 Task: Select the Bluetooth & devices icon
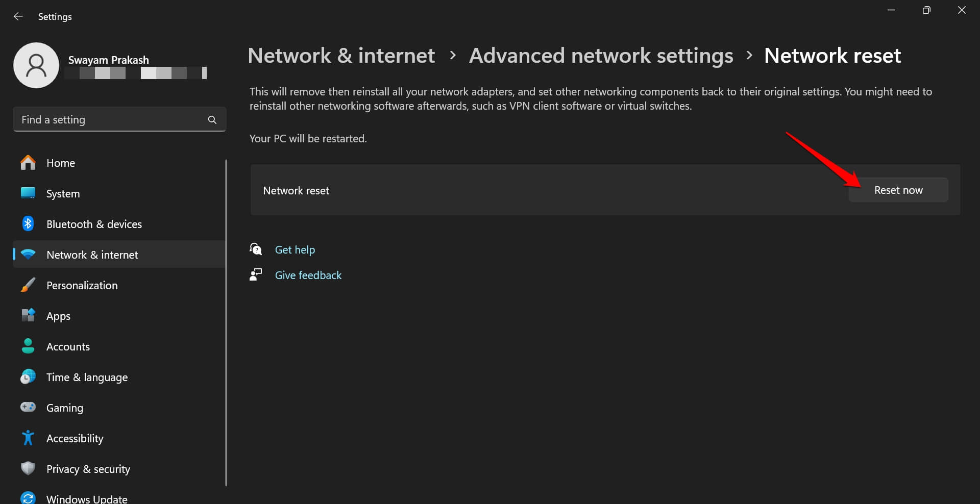coord(28,224)
